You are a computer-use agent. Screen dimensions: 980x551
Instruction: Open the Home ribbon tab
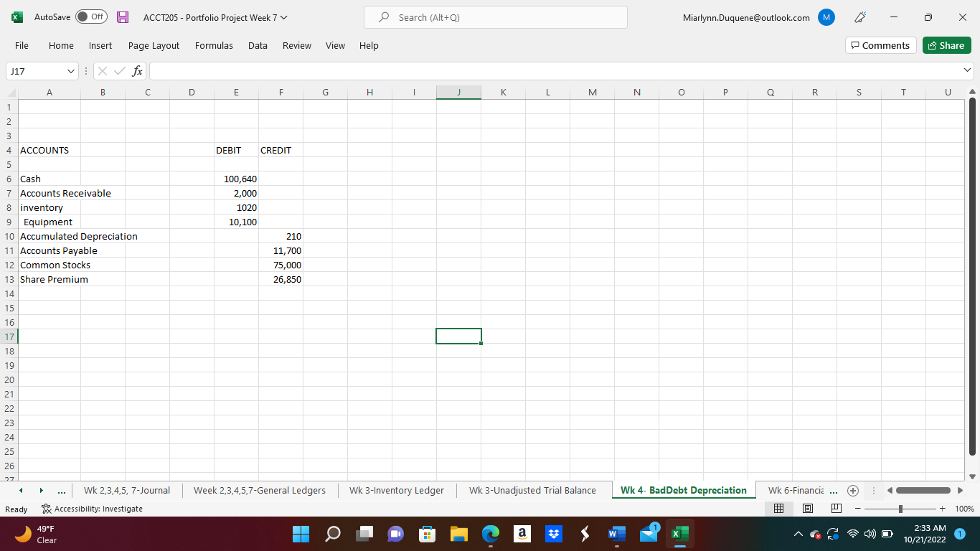click(x=61, y=45)
